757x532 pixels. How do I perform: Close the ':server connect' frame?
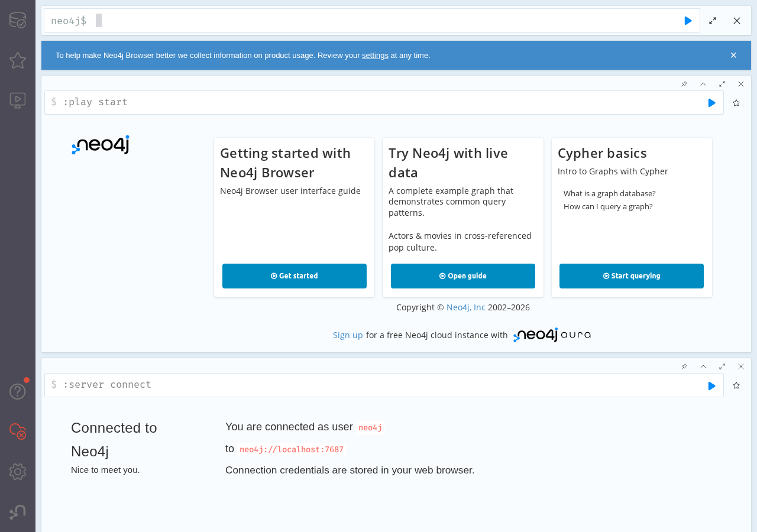[741, 366]
